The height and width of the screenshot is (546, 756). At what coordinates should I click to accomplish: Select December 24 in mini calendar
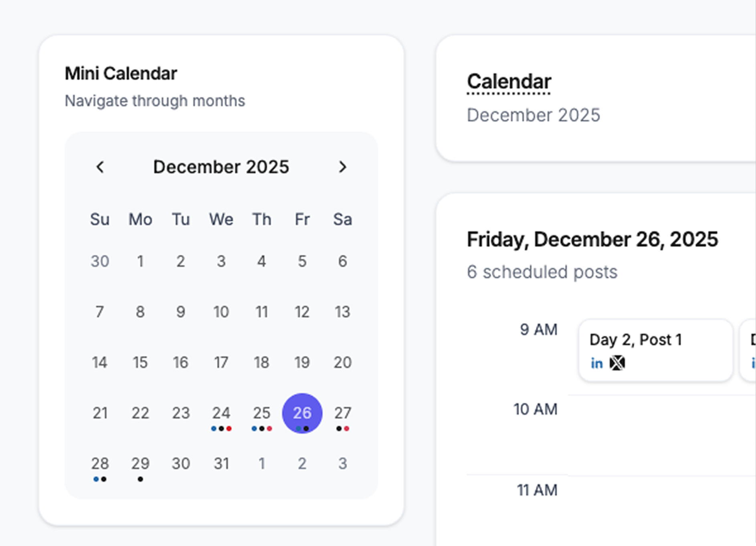pos(221,413)
